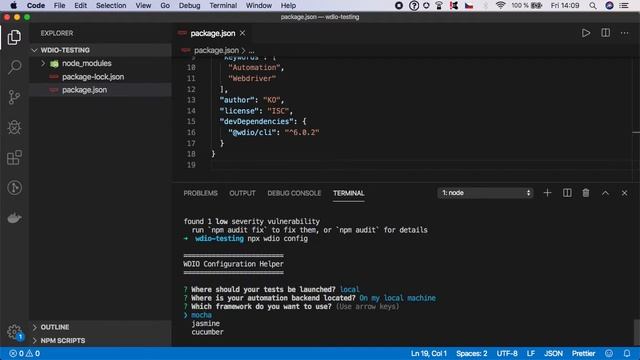The height and width of the screenshot is (360, 640).
Task: Open the View menu
Action: [143, 6]
